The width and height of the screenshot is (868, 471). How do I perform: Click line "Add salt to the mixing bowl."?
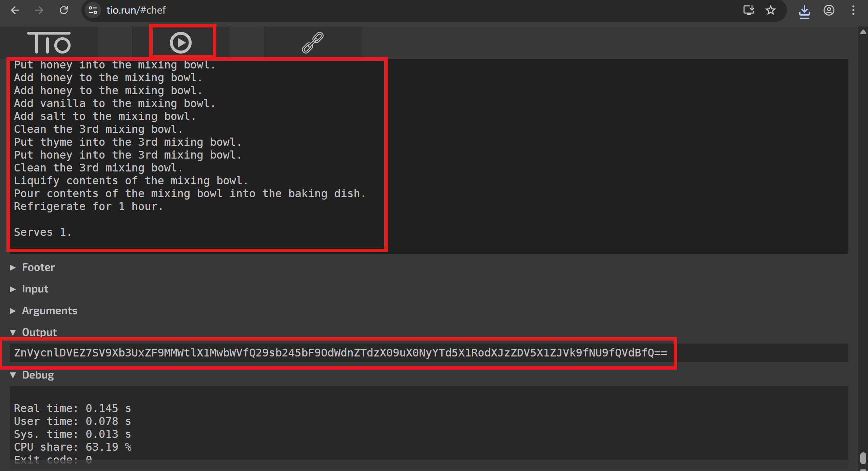[x=105, y=116]
